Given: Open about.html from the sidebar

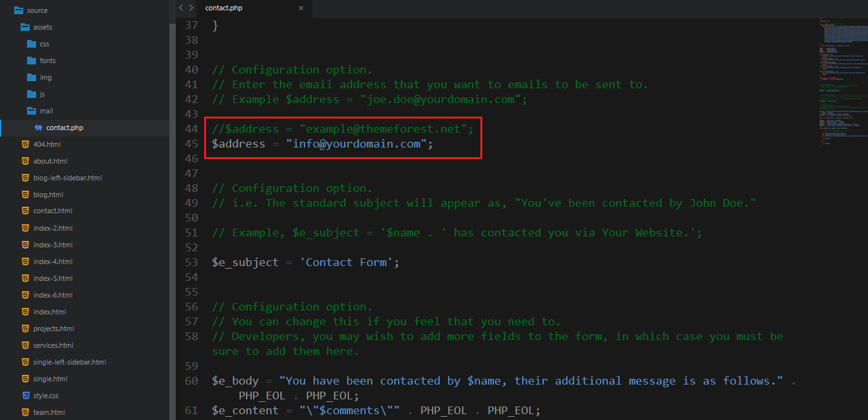Looking at the screenshot, I should tap(50, 161).
